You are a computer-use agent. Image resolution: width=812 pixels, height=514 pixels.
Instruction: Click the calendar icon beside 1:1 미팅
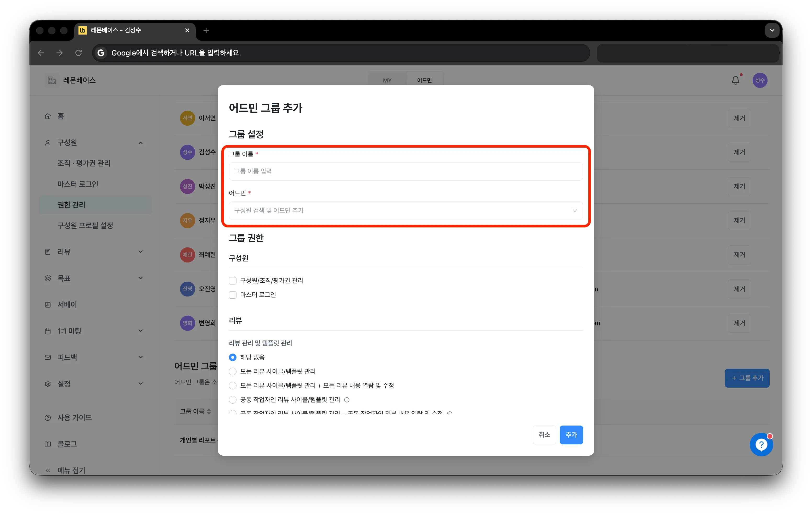48,331
